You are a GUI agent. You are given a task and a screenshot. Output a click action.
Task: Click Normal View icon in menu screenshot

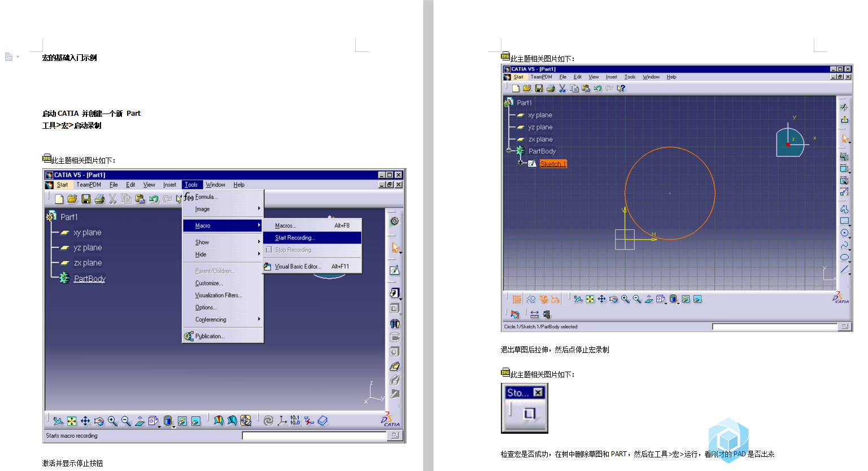coord(139,421)
